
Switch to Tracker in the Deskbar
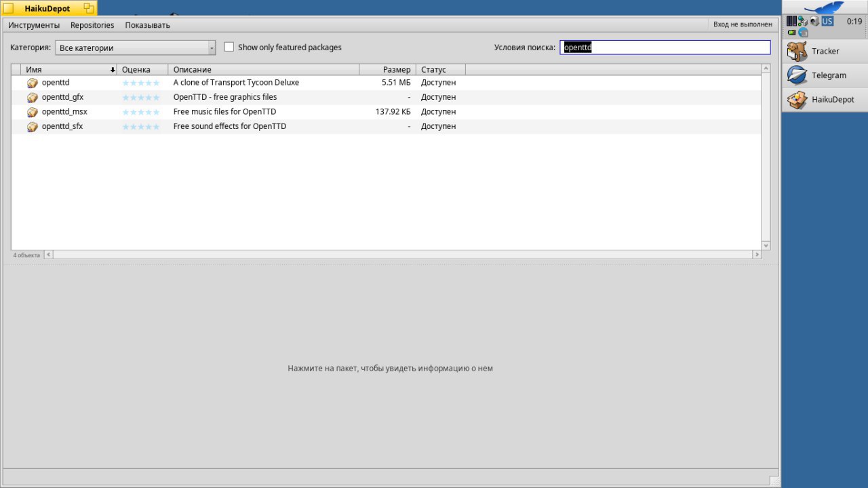[x=825, y=51]
